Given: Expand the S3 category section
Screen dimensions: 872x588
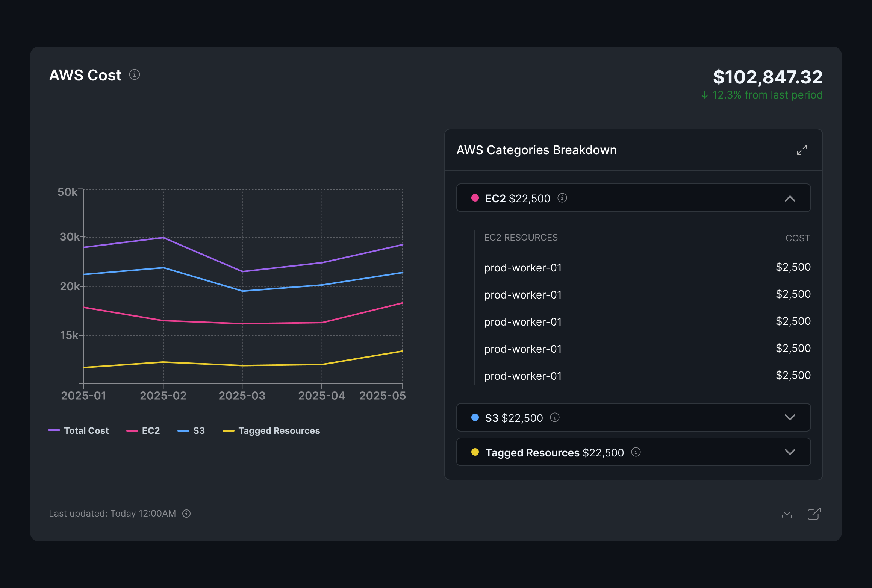Looking at the screenshot, I should [790, 417].
